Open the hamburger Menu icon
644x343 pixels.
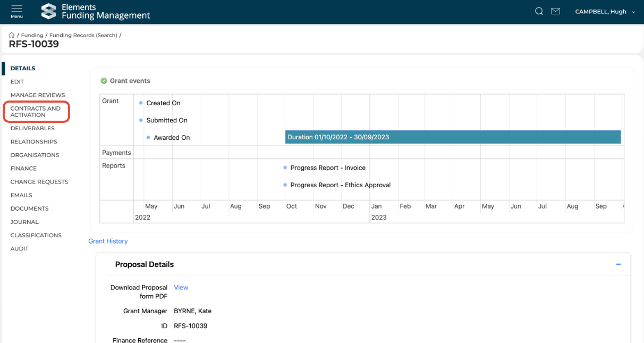point(16,11)
